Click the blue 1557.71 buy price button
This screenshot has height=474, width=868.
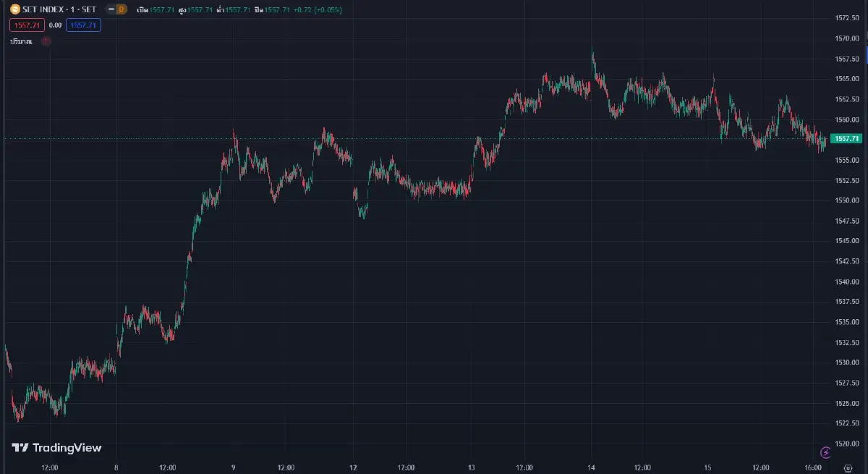[x=83, y=25]
